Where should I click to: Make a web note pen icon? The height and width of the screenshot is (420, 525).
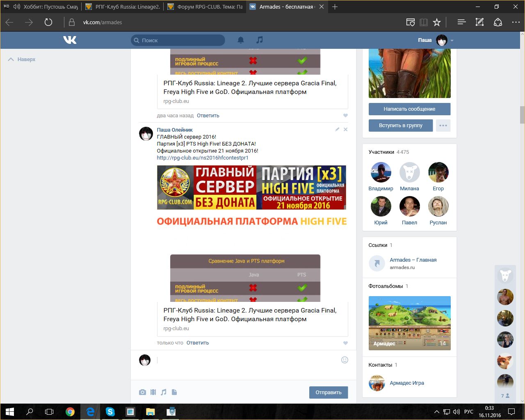[479, 22]
